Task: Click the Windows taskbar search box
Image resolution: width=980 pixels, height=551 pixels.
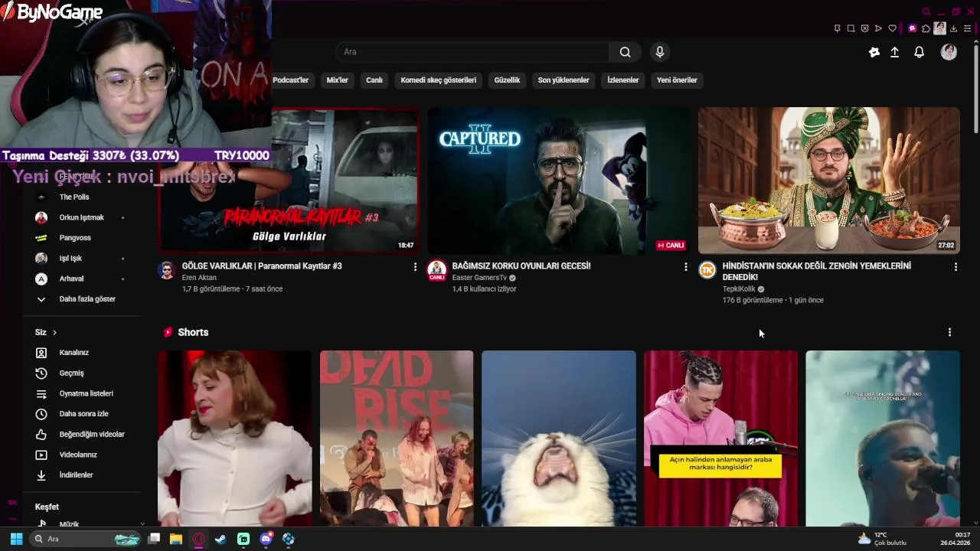Action: pos(85,539)
